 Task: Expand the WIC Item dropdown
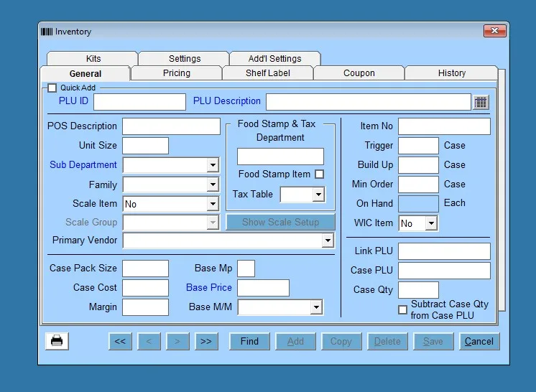[x=431, y=223]
